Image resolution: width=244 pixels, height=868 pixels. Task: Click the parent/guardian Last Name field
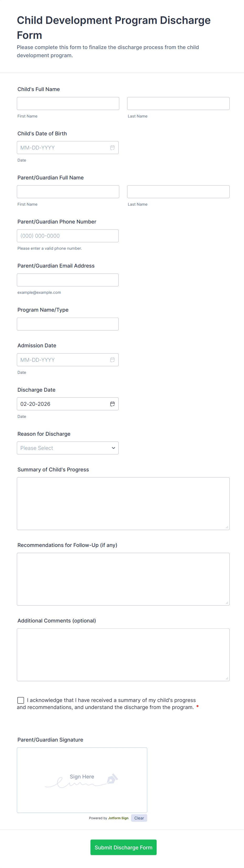coord(178,192)
